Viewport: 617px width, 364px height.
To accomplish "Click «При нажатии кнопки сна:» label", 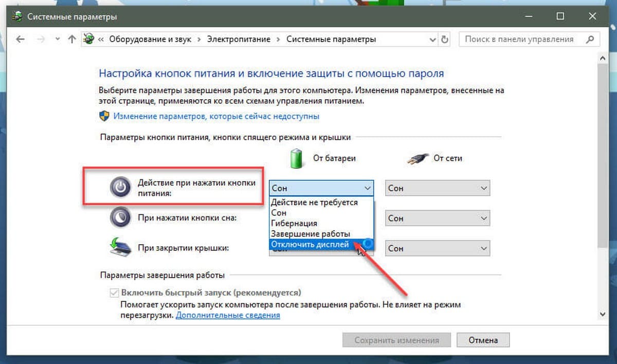I will [x=187, y=218].
